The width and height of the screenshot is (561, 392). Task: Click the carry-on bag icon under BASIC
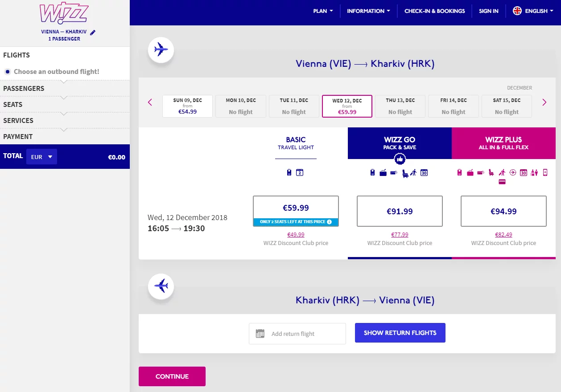pyautogui.click(x=289, y=172)
